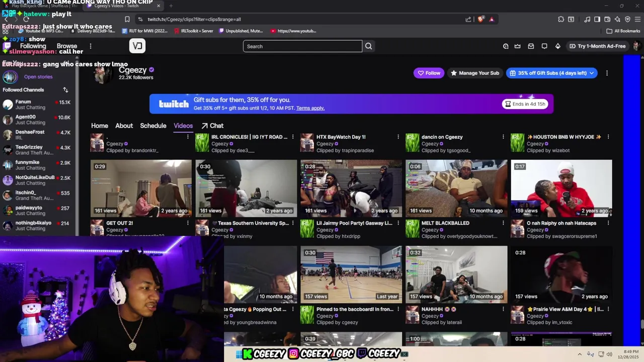Click the Brave Shields lion icon

(x=481, y=19)
